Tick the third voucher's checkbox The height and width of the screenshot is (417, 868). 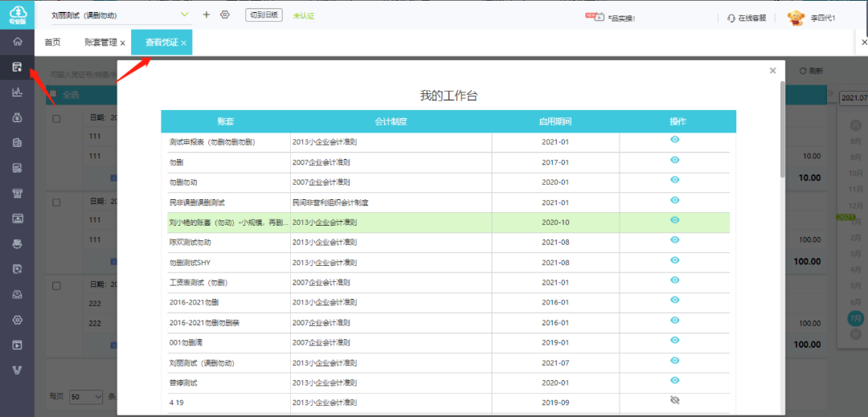tap(56, 285)
